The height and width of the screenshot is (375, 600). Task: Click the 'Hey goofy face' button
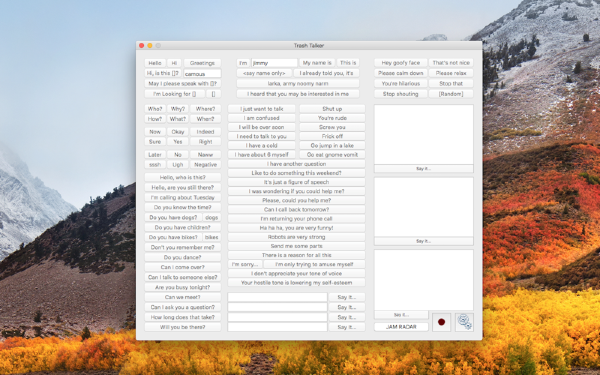click(x=401, y=63)
